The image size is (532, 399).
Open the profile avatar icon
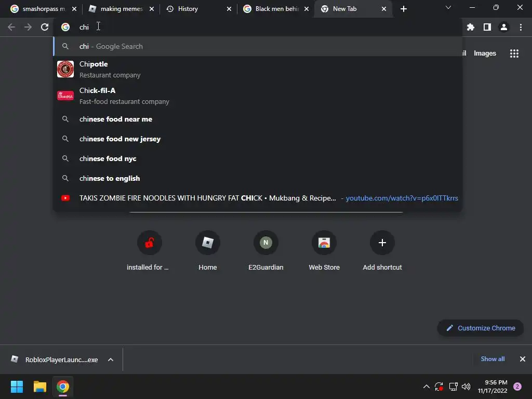504,27
